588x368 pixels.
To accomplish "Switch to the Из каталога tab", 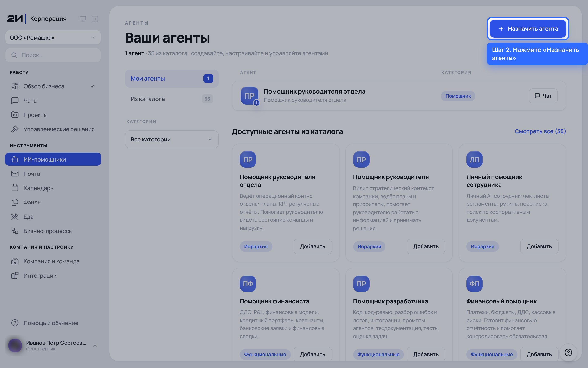I will [172, 99].
